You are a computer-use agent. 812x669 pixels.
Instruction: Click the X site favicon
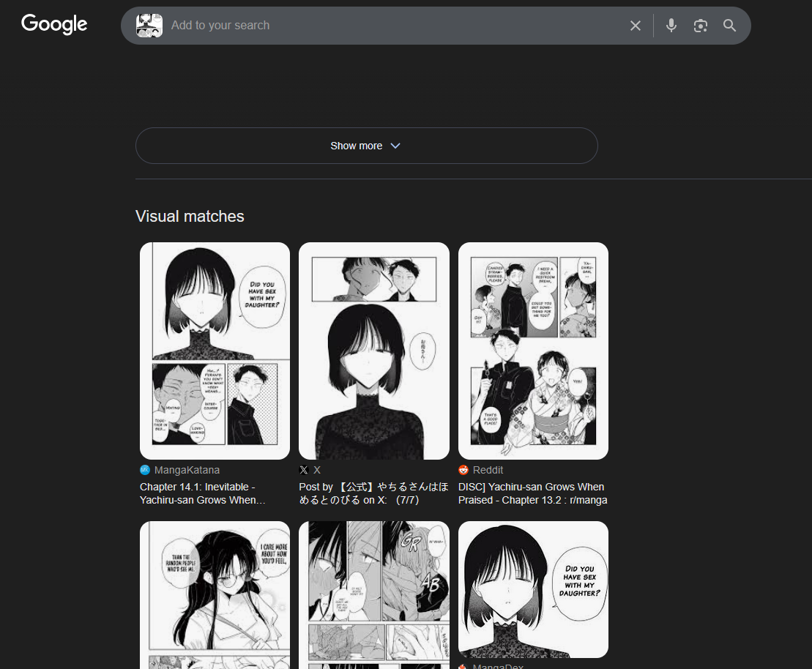pyautogui.click(x=304, y=470)
